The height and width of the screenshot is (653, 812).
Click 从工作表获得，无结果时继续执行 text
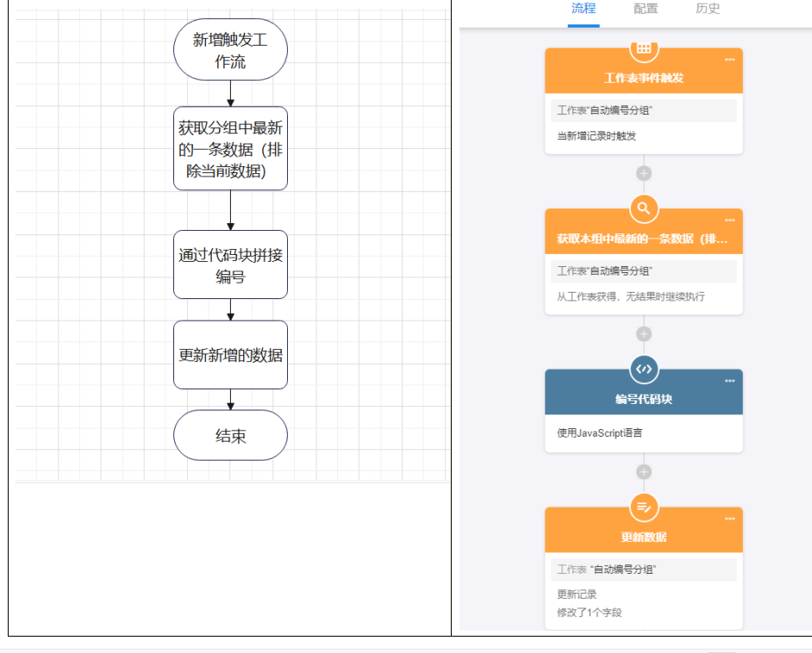[x=630, y=296]
